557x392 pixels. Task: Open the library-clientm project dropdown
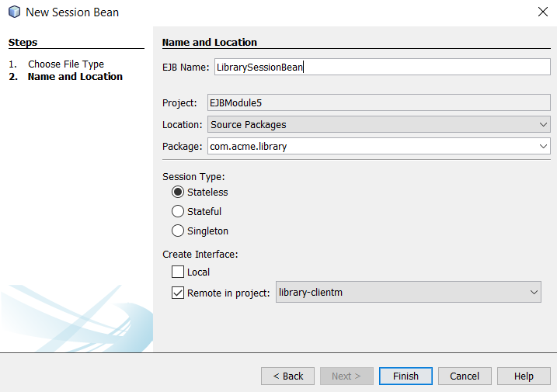point(409,292)
